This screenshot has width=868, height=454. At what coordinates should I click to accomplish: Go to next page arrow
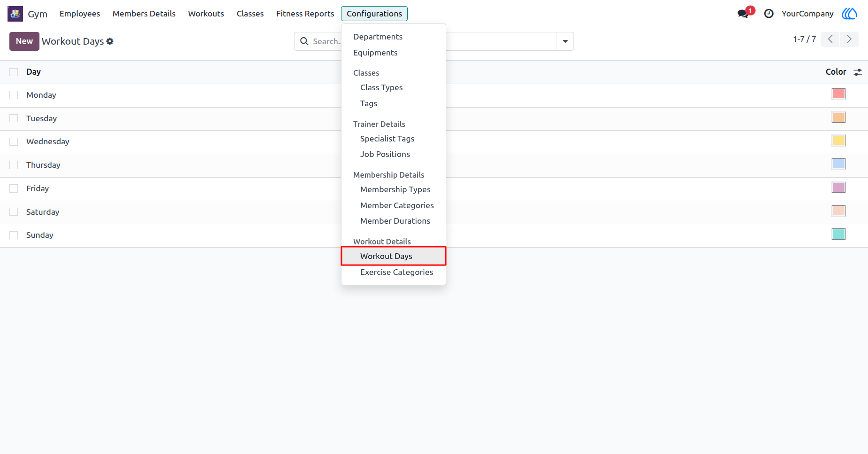point(849,39)
